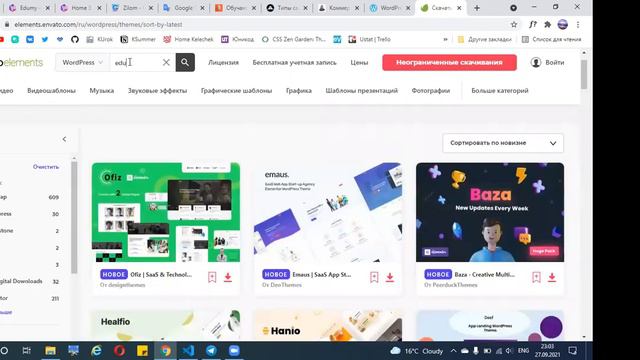Open the Healfio theme thumbnail
Screen dimensions: 640x360
click(x=166, y=326)
